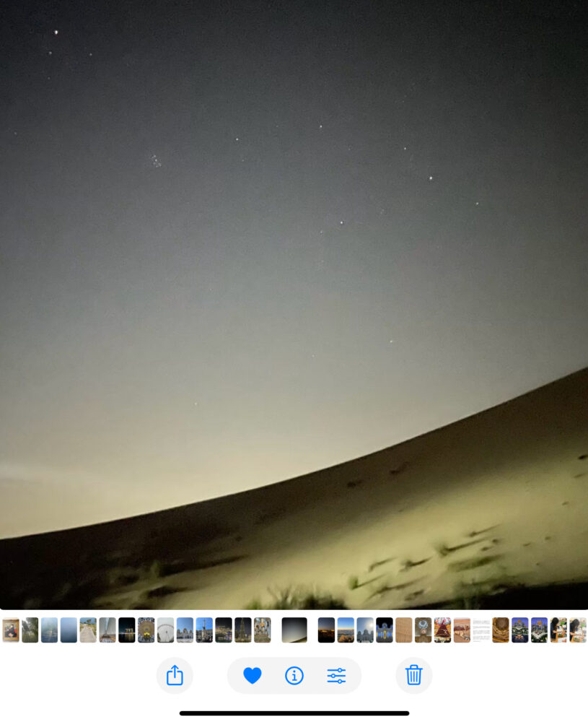
Task: Open the Edit adjustments sliders icon
Action: tap(336, 676)
